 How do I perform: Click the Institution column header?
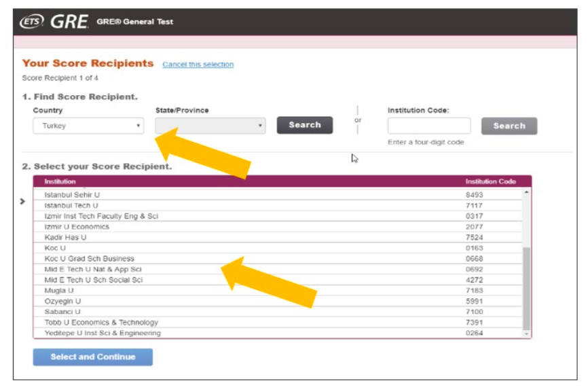[60, 181]
